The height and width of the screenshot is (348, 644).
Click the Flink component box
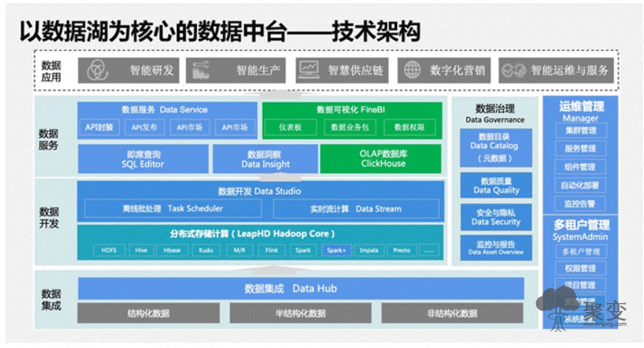click(271, 251)
